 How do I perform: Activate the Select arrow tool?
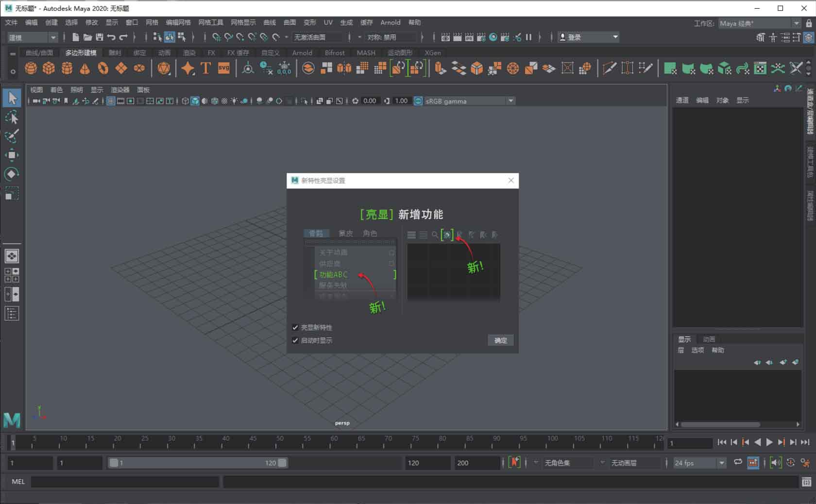pyautogui.click(x=12, y=98)
